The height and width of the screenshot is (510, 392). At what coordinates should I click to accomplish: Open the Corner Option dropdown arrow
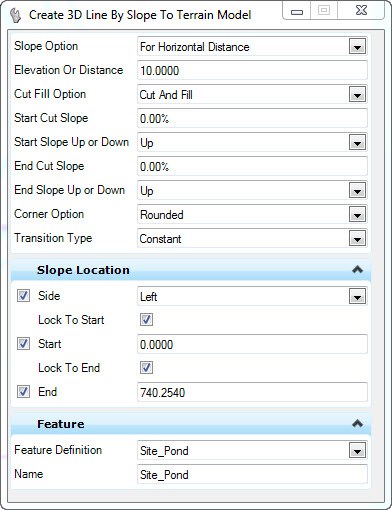coord(357,215)
